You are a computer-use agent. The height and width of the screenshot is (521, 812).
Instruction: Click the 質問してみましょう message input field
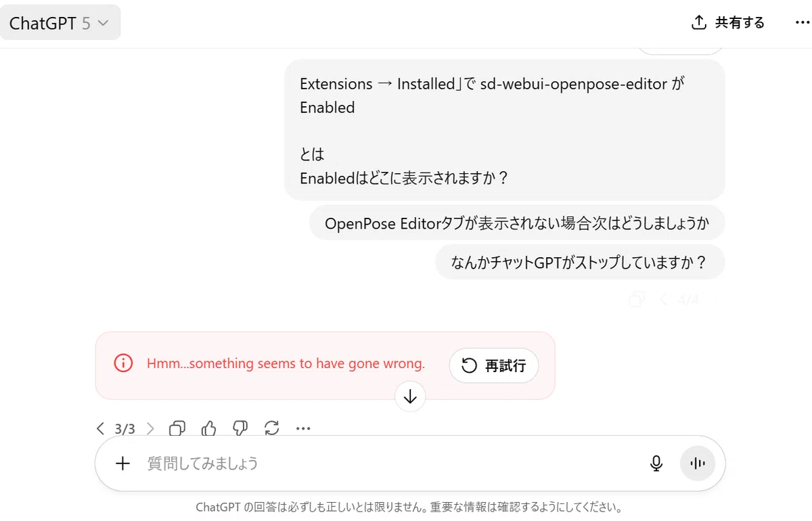392,463
